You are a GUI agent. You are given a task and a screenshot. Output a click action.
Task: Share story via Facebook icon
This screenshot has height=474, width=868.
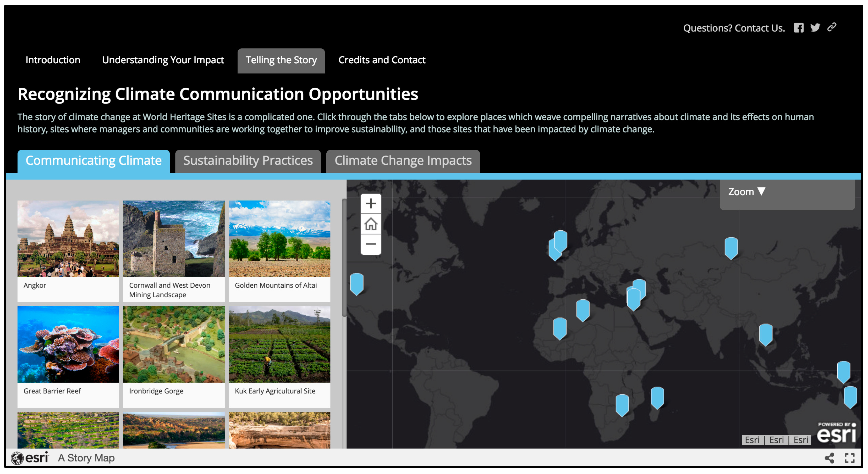[798, 27]
